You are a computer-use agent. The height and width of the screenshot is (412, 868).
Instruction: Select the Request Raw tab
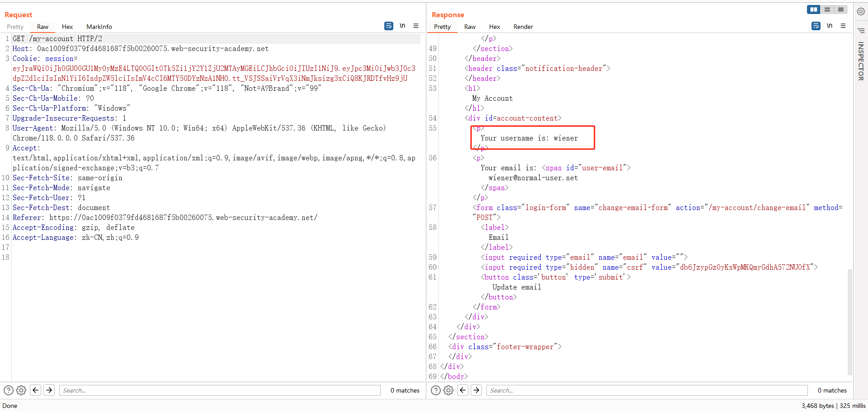42,27
